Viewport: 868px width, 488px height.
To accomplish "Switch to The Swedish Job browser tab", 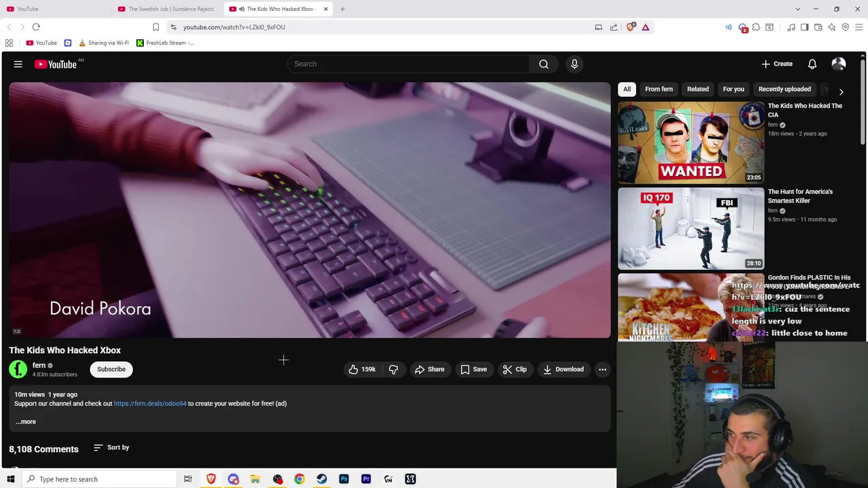I will (x=167, y=9).
